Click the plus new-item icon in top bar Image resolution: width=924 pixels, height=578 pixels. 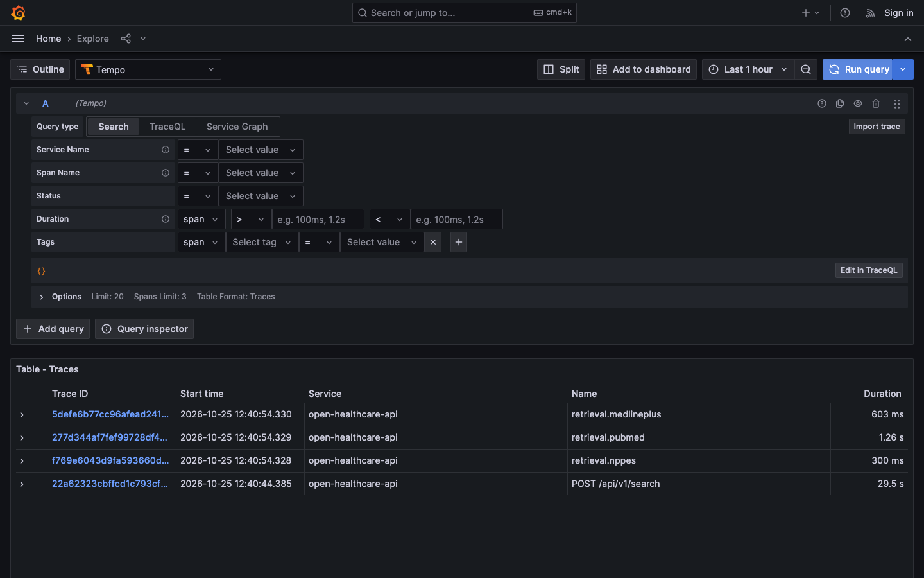click(x=810, y=13)
